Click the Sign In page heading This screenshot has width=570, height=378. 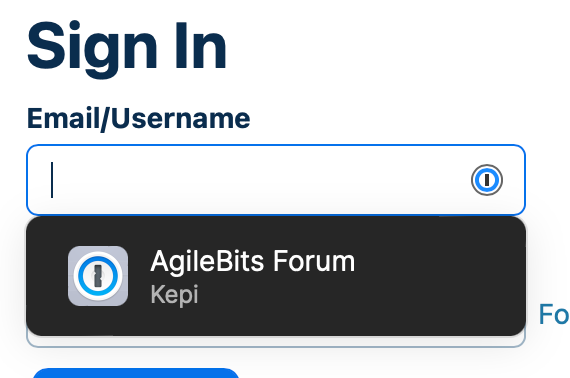127,47
